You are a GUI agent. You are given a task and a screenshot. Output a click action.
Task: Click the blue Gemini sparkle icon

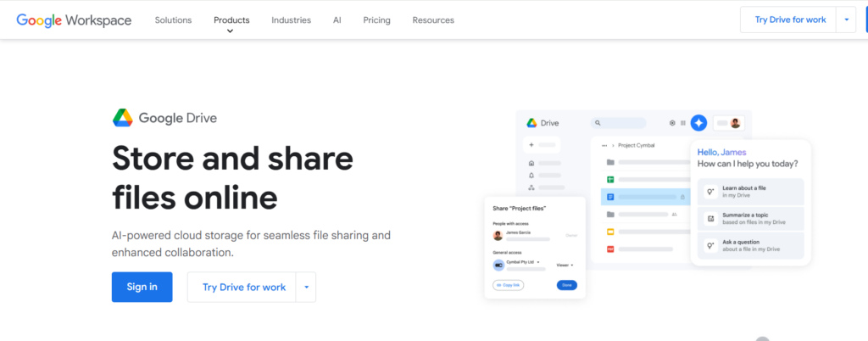point(698,123)
